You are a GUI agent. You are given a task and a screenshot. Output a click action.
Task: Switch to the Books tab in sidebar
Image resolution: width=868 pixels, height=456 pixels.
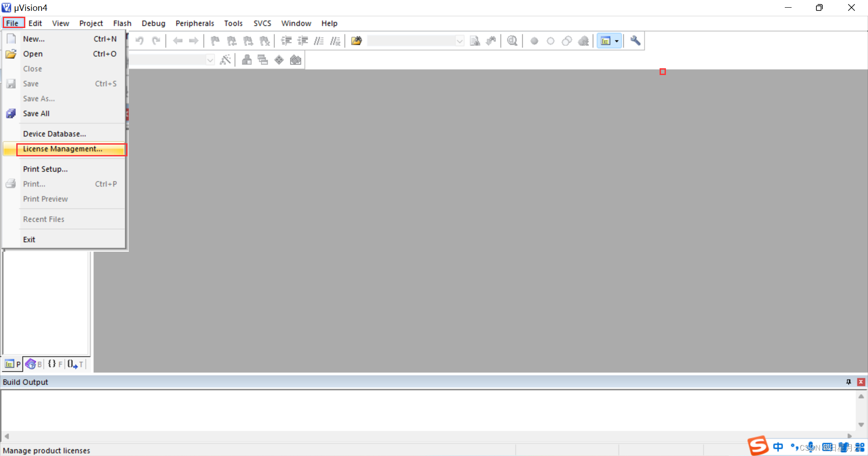coord(34,364)
